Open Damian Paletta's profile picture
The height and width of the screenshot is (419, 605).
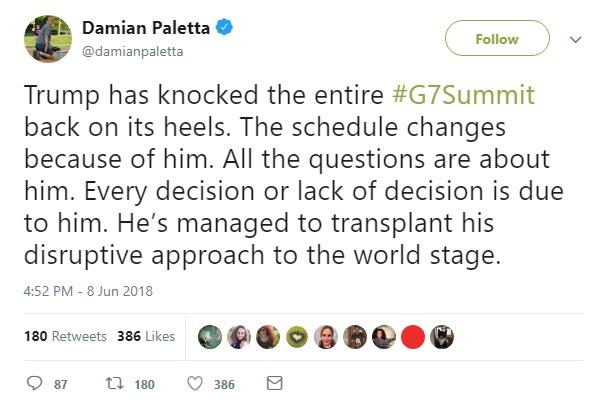click(46, 38)
